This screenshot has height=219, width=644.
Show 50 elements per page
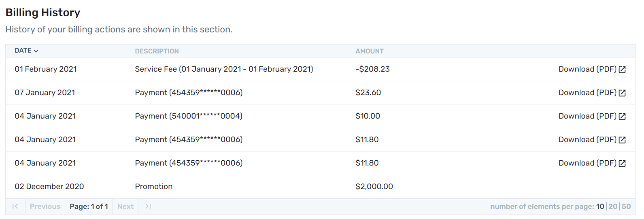[x=626, y=206]
